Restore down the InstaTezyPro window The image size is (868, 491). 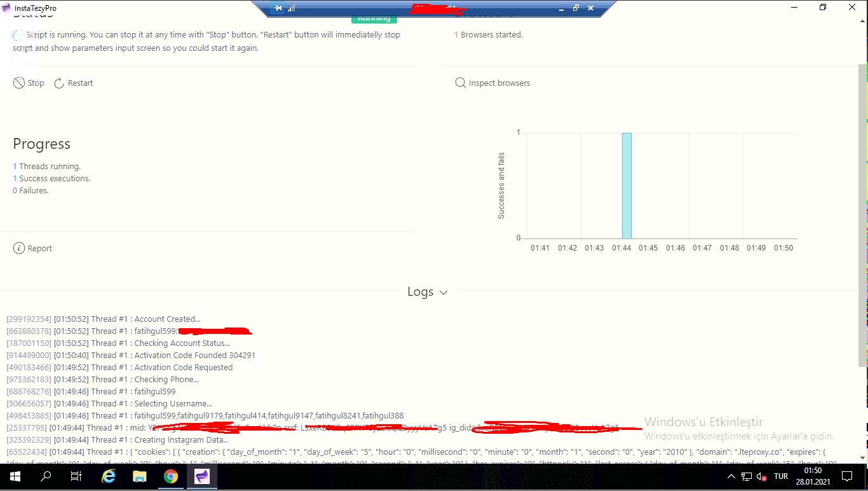click(x=824, y=8)
